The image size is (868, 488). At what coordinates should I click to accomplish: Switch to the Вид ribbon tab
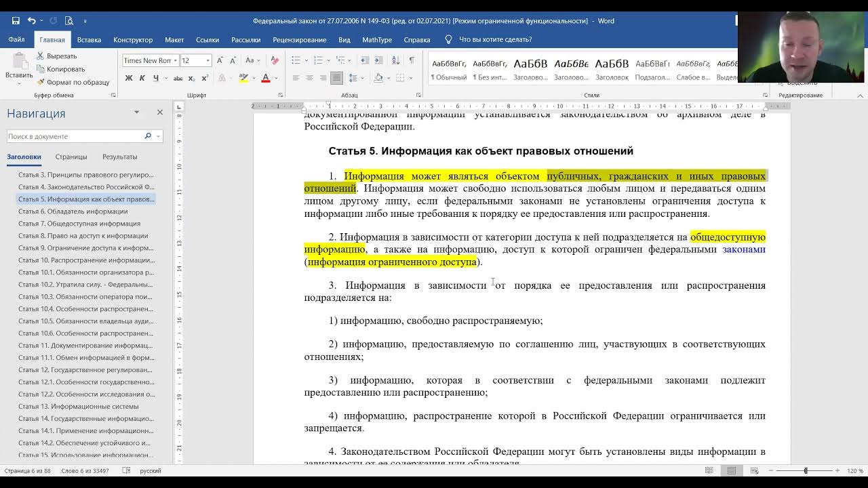tap(344, 40)
